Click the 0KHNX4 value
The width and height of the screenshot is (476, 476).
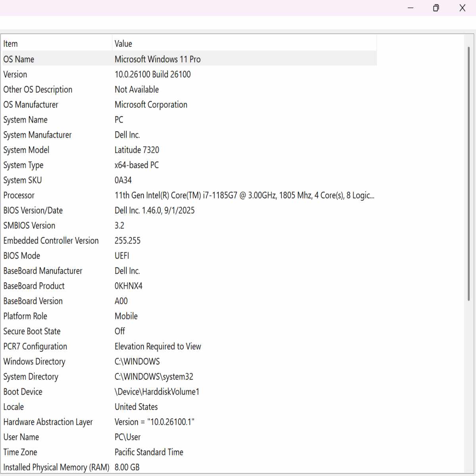click(x=129, y=286)
